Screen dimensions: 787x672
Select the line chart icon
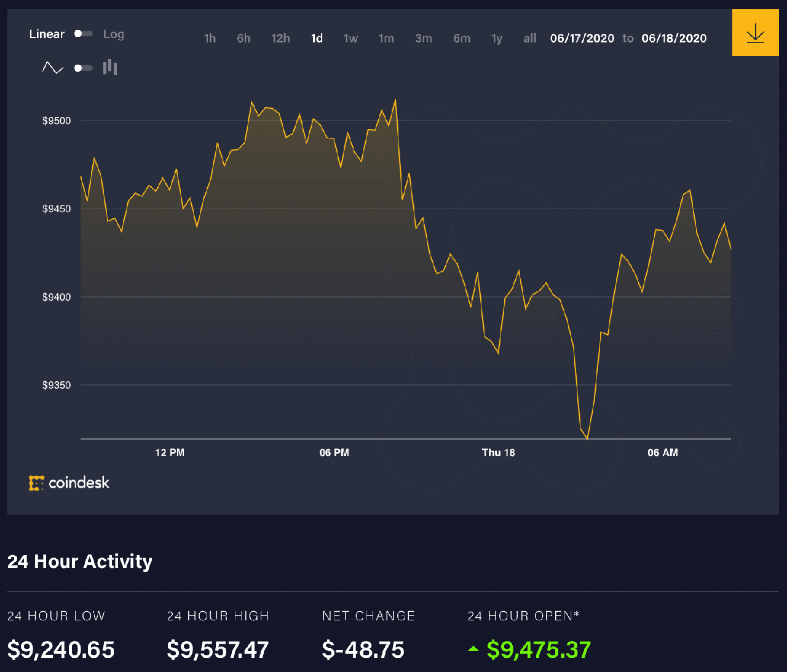53,68
